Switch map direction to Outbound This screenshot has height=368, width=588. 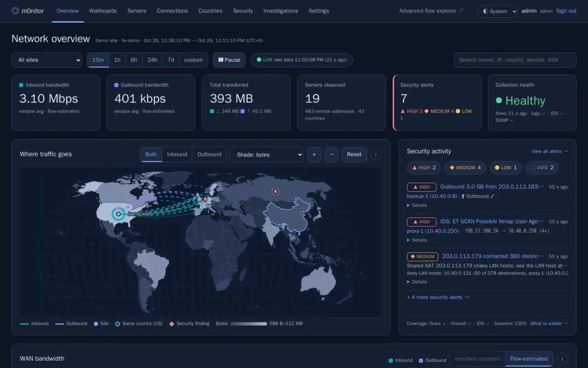coord(209,155)
